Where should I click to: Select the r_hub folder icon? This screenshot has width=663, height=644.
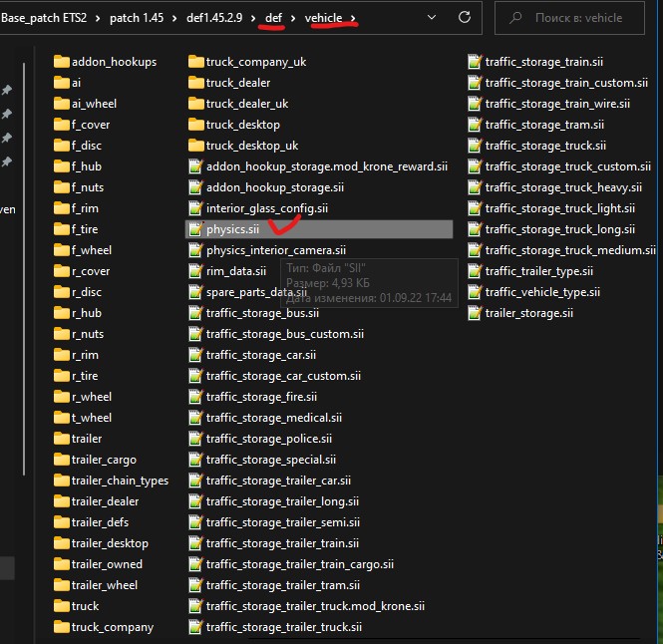[x=61, y=313]
